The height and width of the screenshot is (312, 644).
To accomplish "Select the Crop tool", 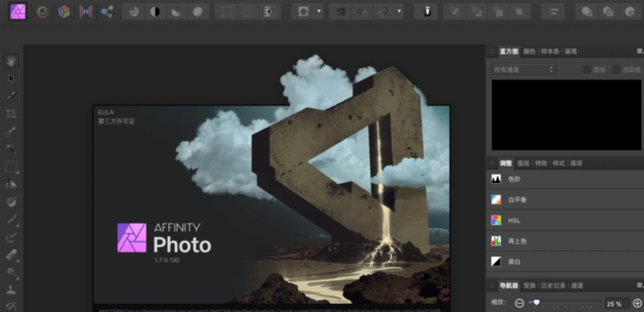I will (11, 114).
